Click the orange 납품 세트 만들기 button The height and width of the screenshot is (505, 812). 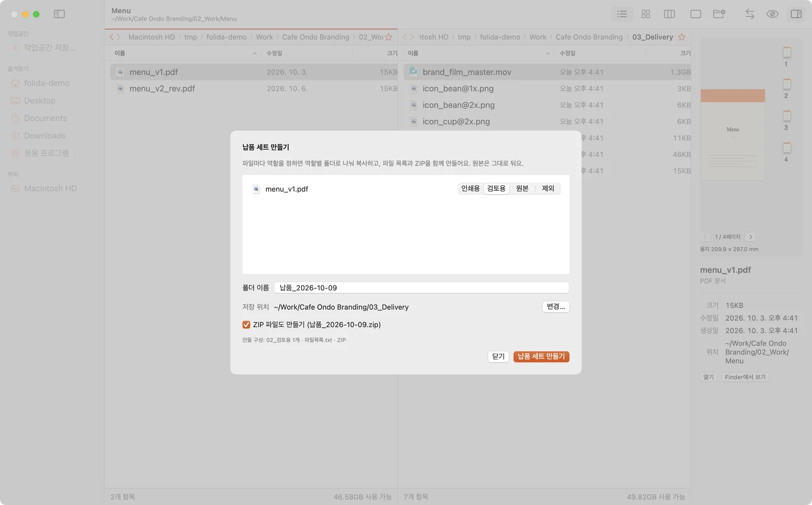(541, 356)
